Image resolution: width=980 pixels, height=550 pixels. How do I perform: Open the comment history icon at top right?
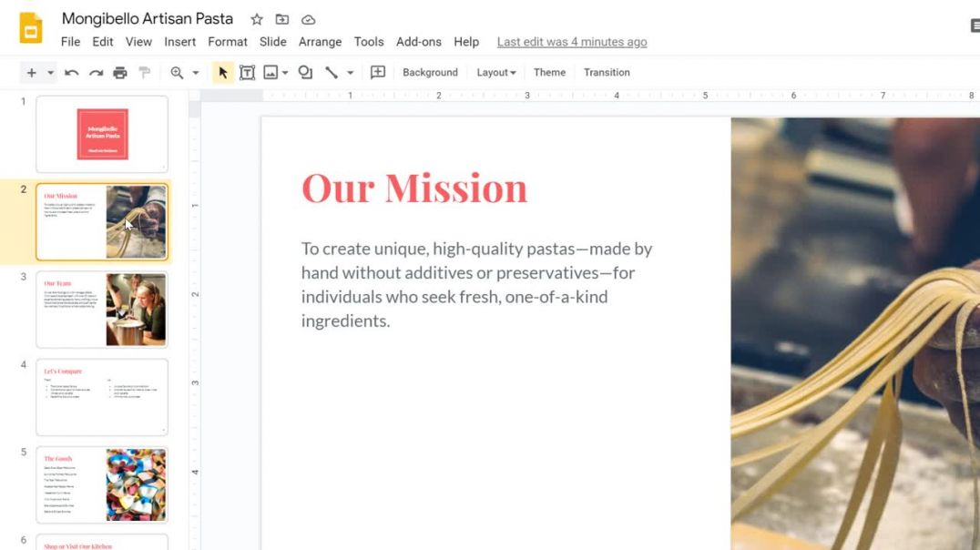[975, 25]
